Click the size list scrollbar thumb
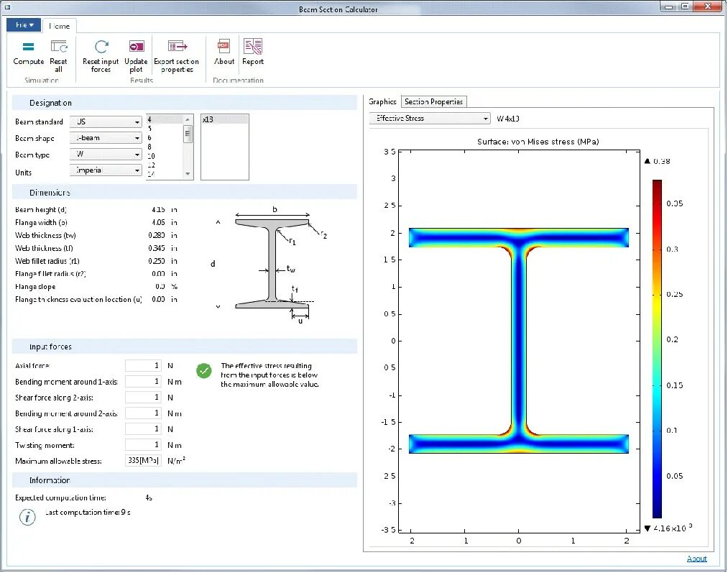Image resolution: width=728 pixels, height=573 pixels. point(188,134)
